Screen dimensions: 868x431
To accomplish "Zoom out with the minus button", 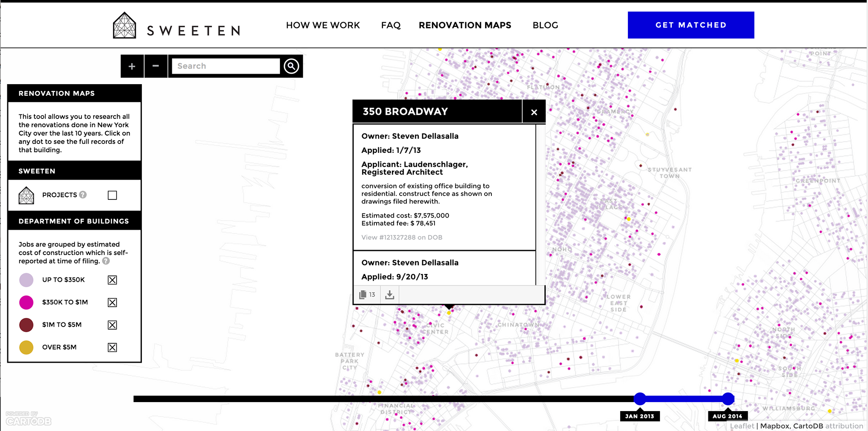I will tap(156, 66).
